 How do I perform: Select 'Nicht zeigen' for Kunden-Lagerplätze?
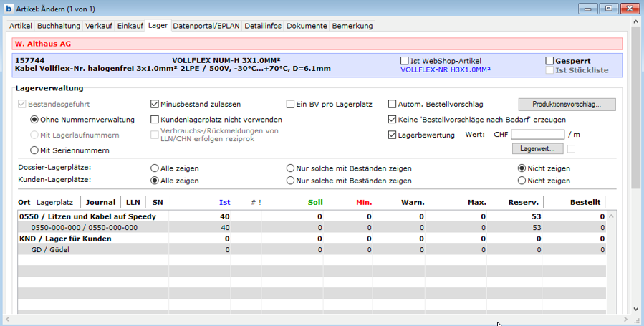pos(522,181)
